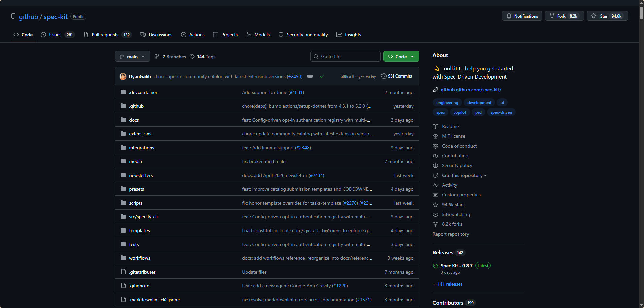Go to the Discussions tab
This screenshot has width=644, height=308.
156,35
